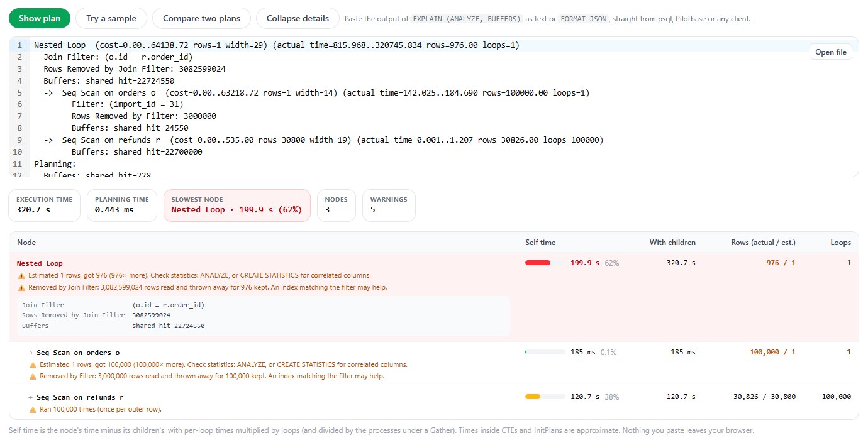Click the Show plan button

click(x=40, y=18)
